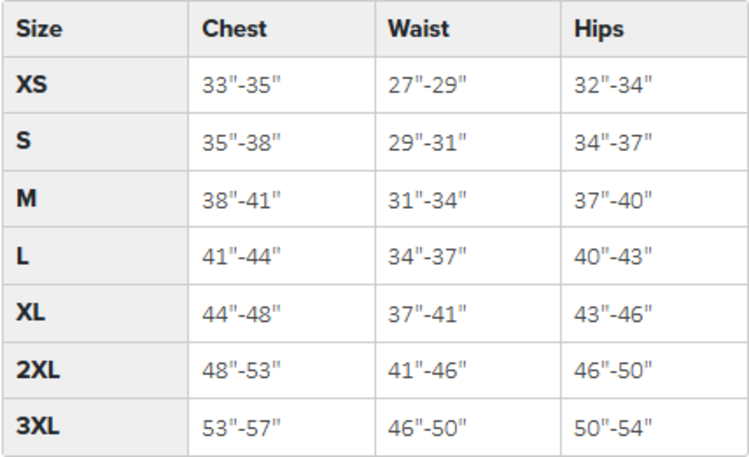Select the S size row label
Viewport: 749px width, 457px height.
[x=23, y=142]
